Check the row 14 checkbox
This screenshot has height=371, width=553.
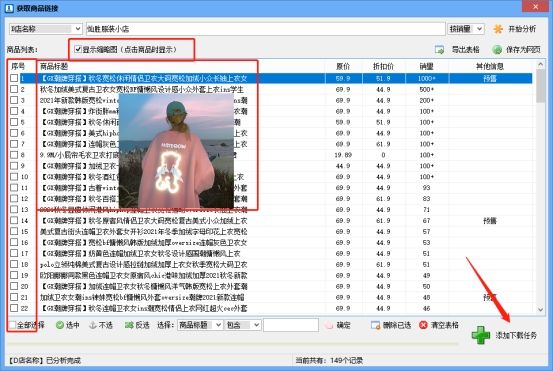(x=14, y=220)
